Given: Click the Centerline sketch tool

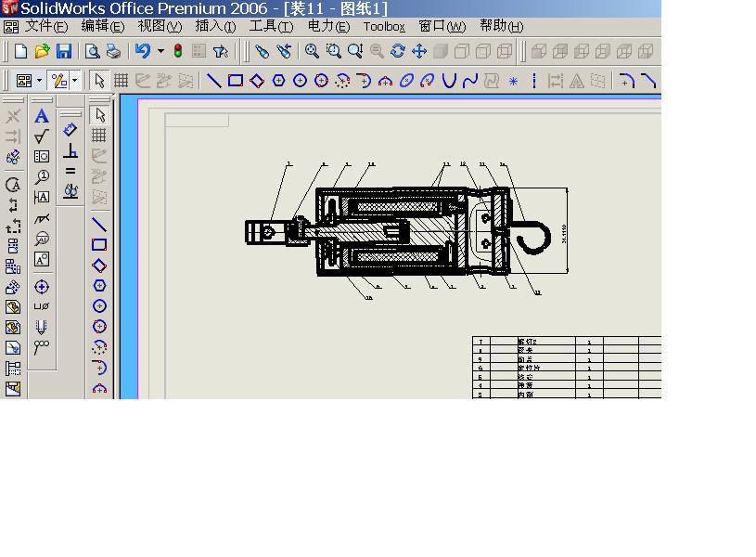Looking at the screenshot, I should 534,82.
